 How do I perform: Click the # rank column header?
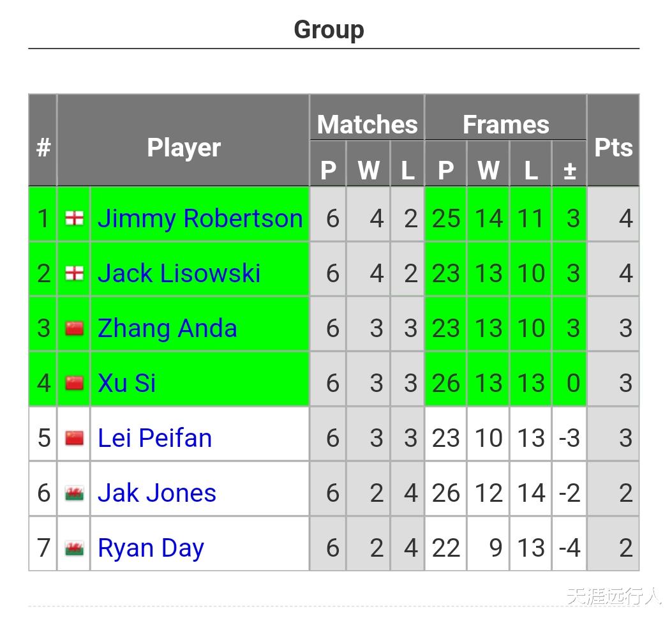click(43, 147)
